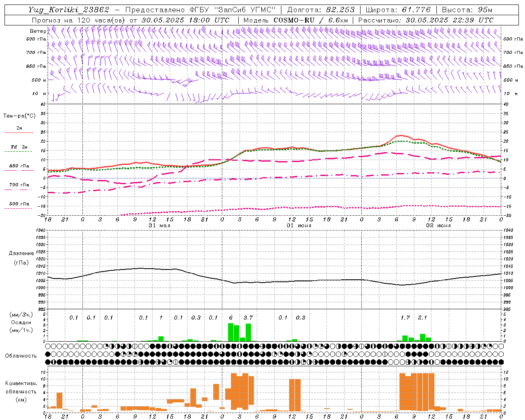The width and height of the screenshot is (525, 420).
Task: Click the Осадки panel label
Action: [21, 322]
